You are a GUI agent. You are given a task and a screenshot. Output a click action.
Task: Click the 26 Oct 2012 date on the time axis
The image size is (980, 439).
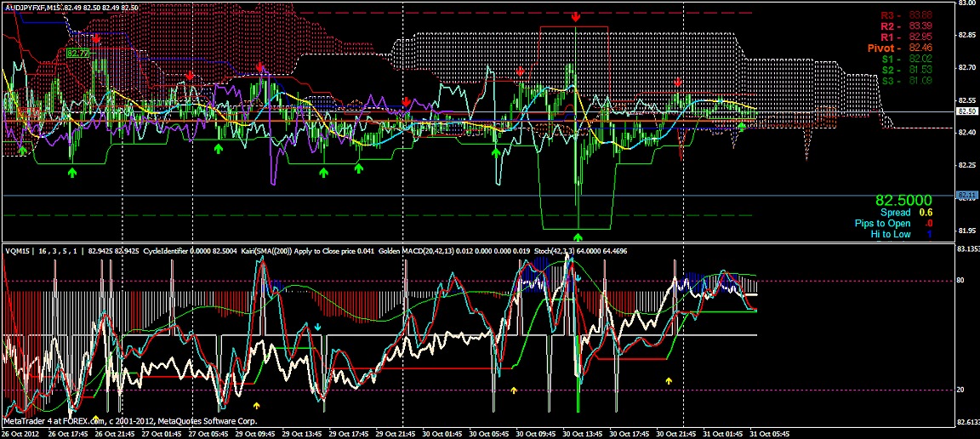(20, 432)
